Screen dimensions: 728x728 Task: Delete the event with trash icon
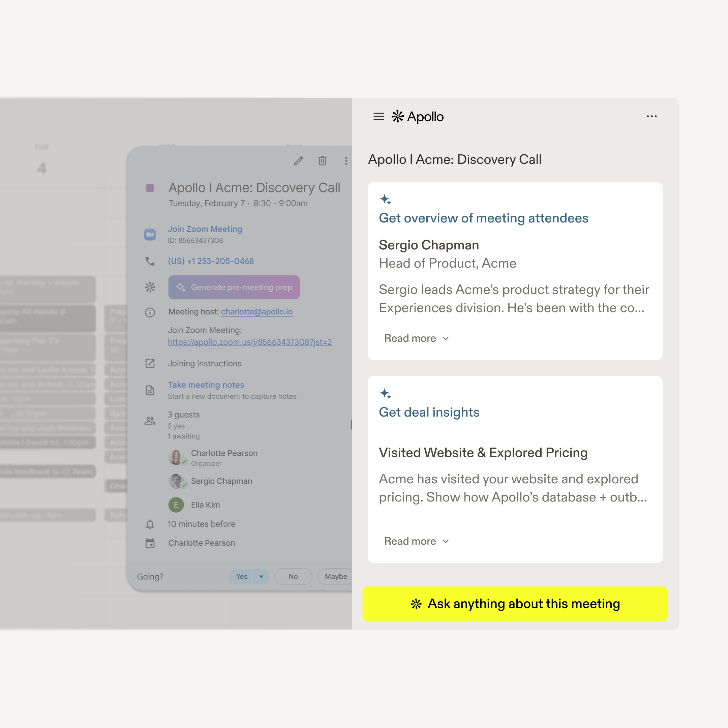coord(322,161)
